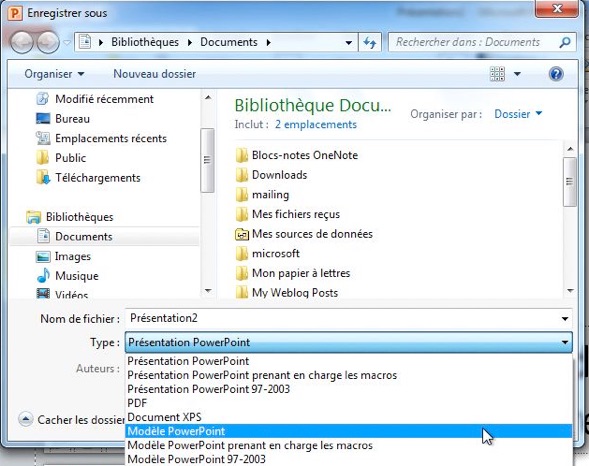Click the PowerPoint icon in title bar

[x=15, y=13]
